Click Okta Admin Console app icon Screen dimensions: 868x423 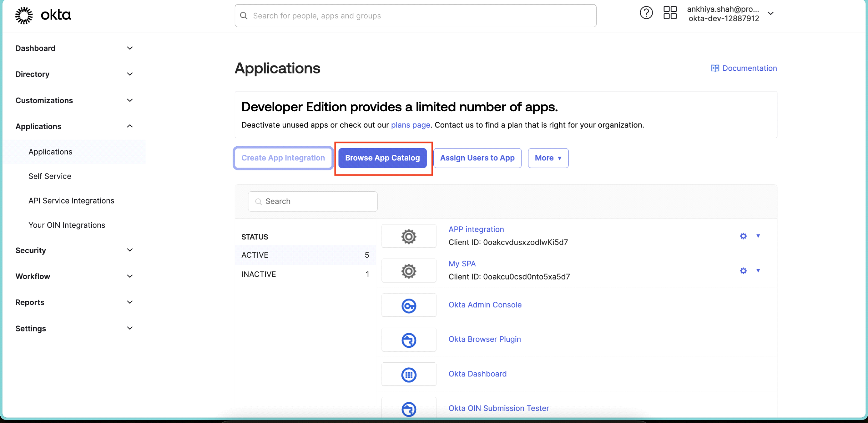(408, 305)
